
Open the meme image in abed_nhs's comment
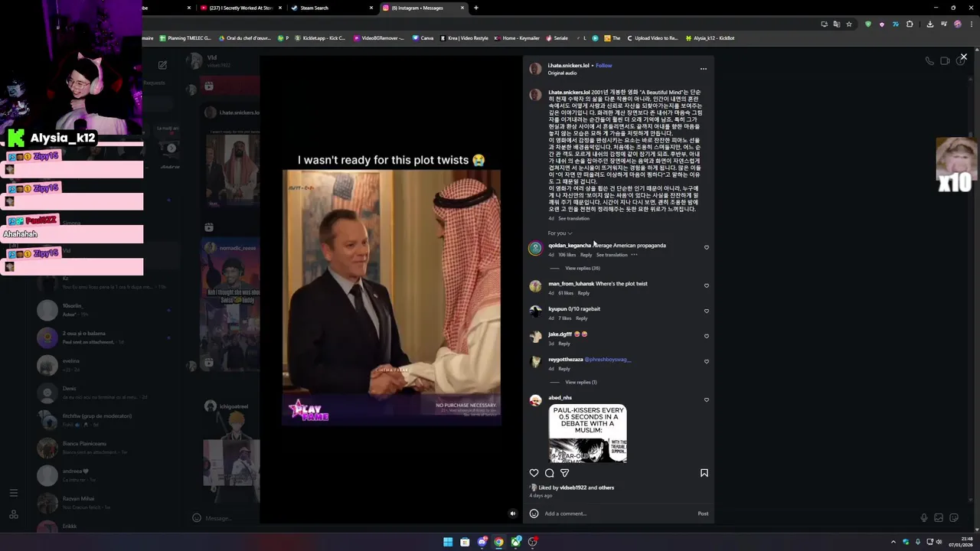[588, 433]
